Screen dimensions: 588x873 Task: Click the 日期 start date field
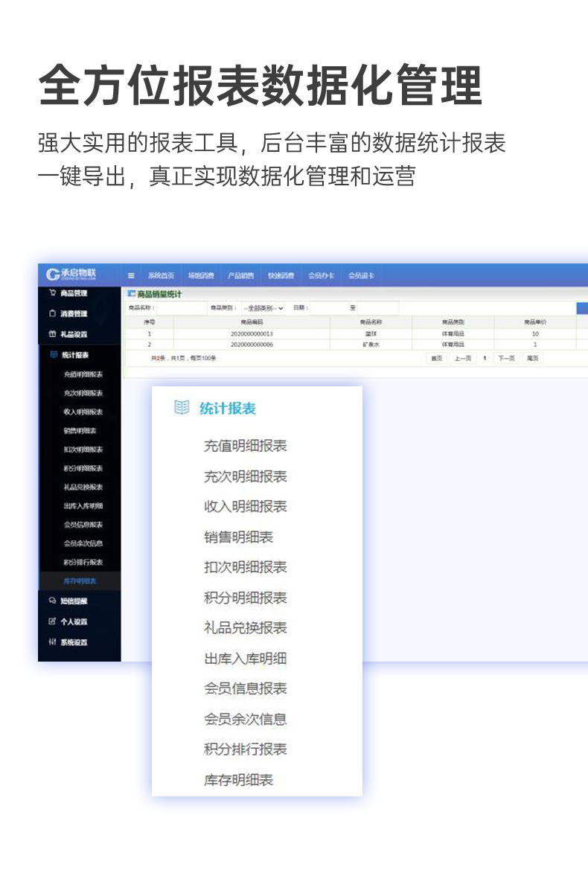[328, 308]
